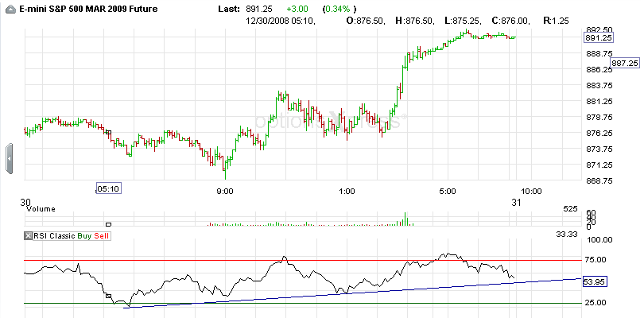
Task: Click the E-mini S&P 500 MAR 2009 Future title
Action: pos(89,9)
